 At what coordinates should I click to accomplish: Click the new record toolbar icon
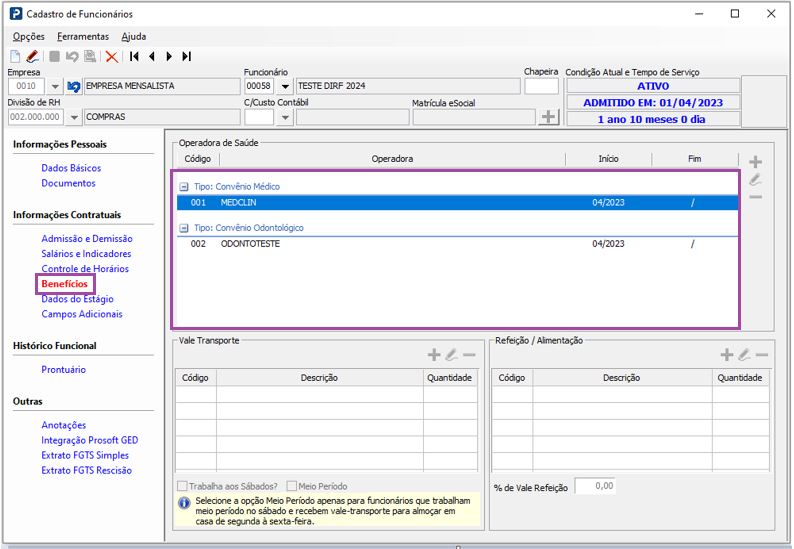point(15,57)
